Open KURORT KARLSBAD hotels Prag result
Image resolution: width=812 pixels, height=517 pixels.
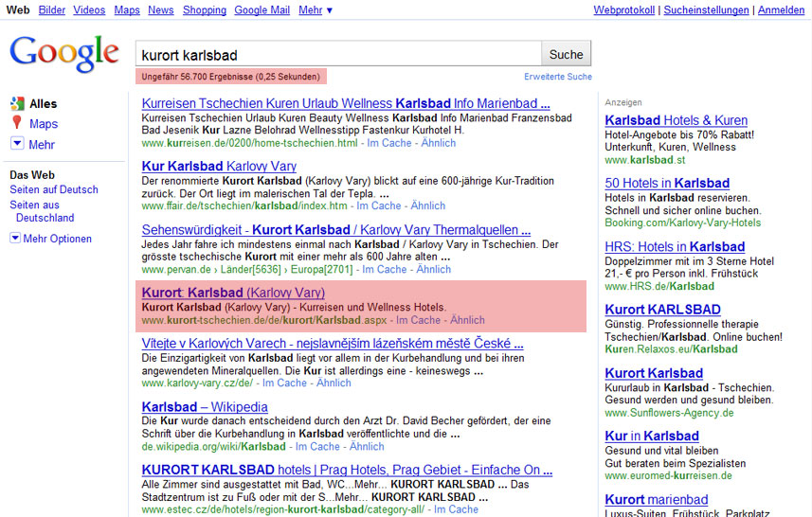coord(347,470)
